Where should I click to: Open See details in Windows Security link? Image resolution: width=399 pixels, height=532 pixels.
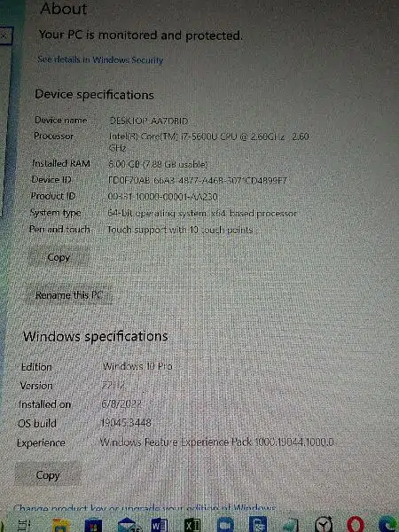coord(100,59)
